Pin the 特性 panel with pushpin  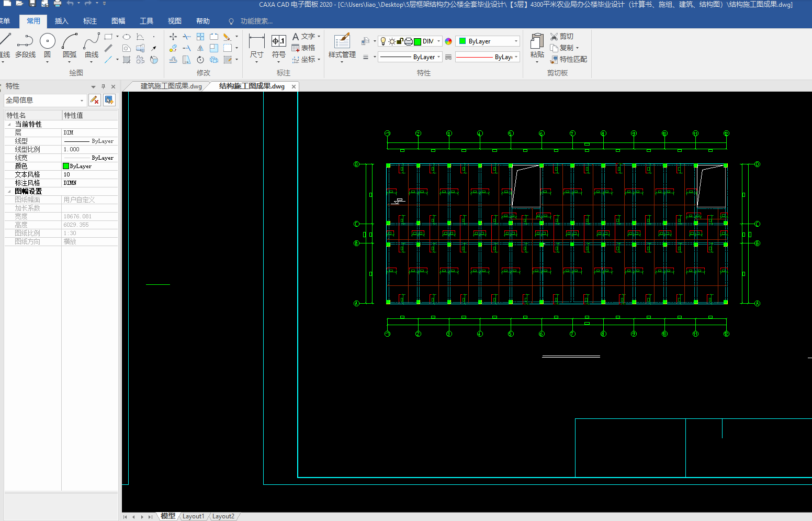[103, 86]
